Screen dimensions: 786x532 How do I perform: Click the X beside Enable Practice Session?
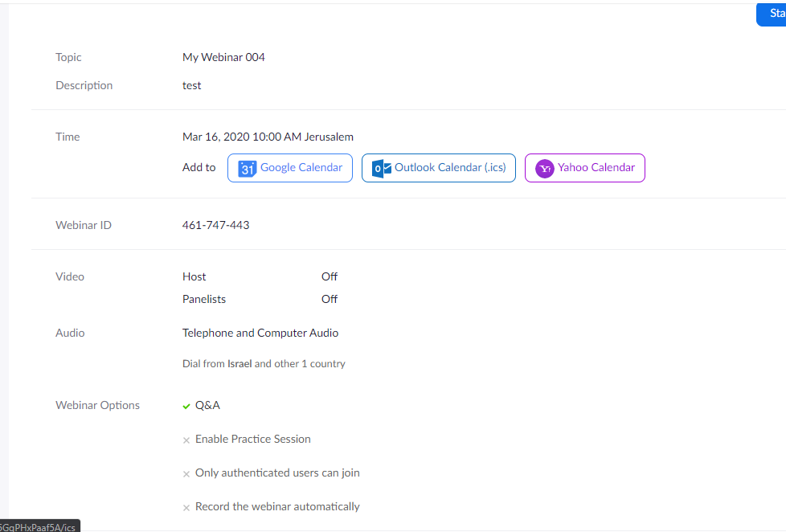[x=186, y=440]
